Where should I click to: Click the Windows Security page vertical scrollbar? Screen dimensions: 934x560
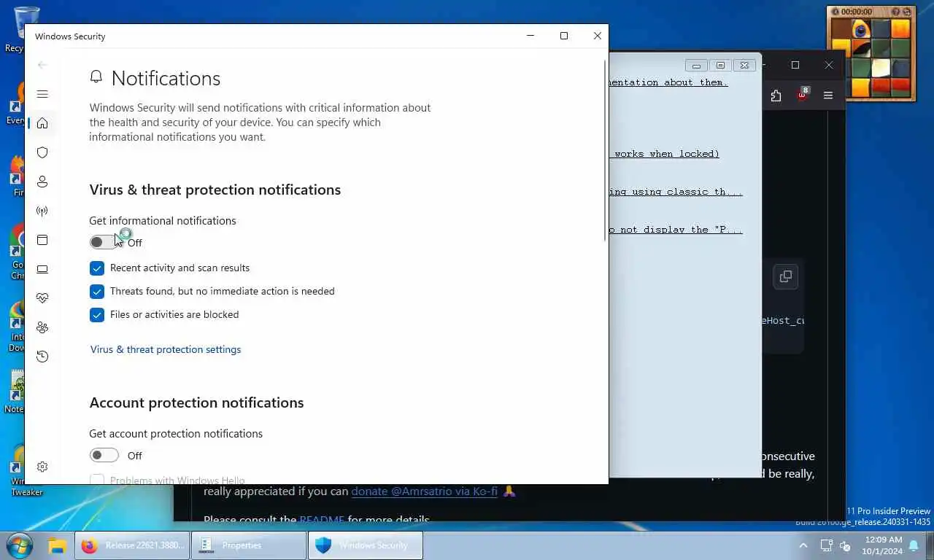coord(606,151)
